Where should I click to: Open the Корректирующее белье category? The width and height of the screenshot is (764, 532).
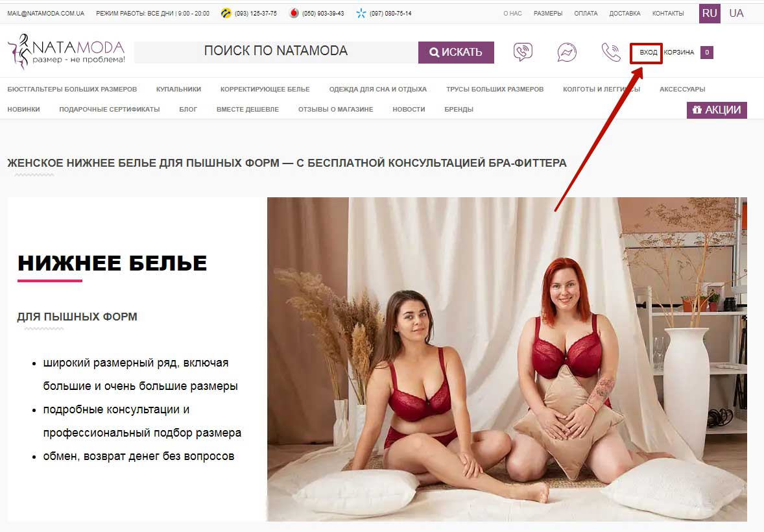pyautogui.click(x=265, y=90)
